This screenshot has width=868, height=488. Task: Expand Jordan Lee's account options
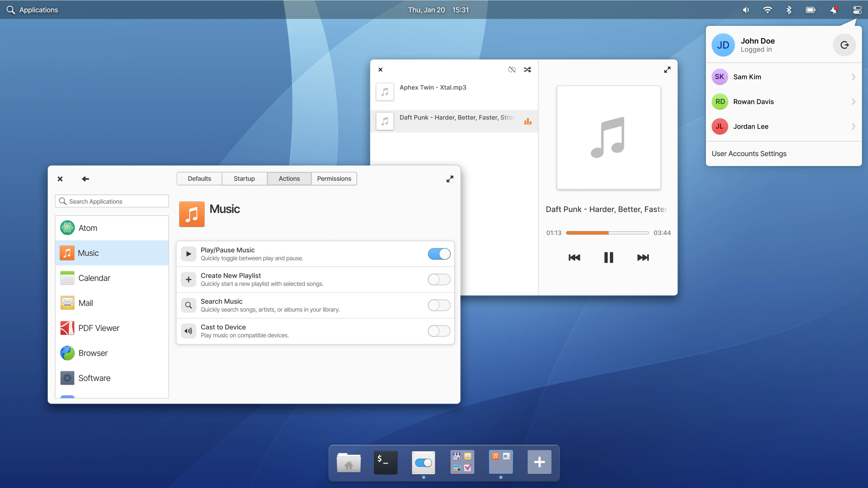click(x=853, y=126)
